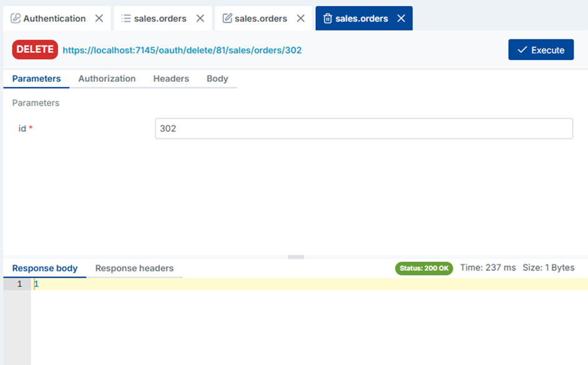Switch back to the Response body tab
The height and width of the screenshot is (365, 588).
(44, 268)
